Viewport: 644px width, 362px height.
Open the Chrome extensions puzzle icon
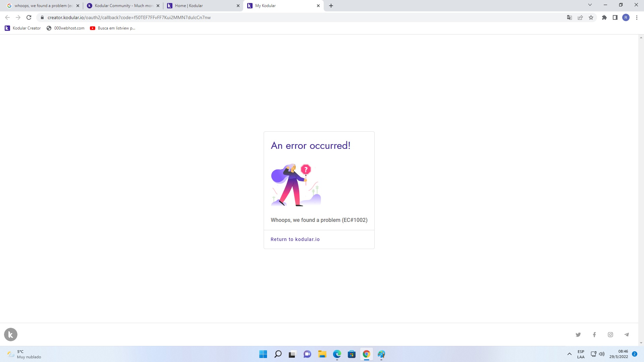604,17
